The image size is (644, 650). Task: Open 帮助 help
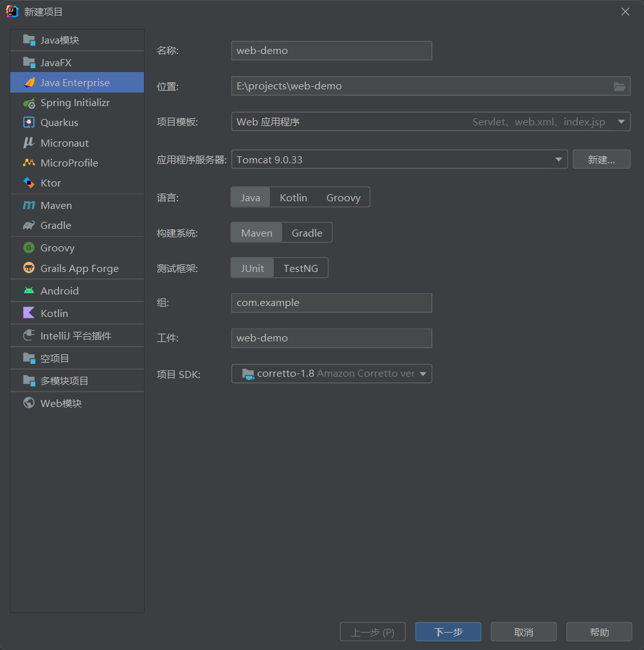(x=599, y=632)
